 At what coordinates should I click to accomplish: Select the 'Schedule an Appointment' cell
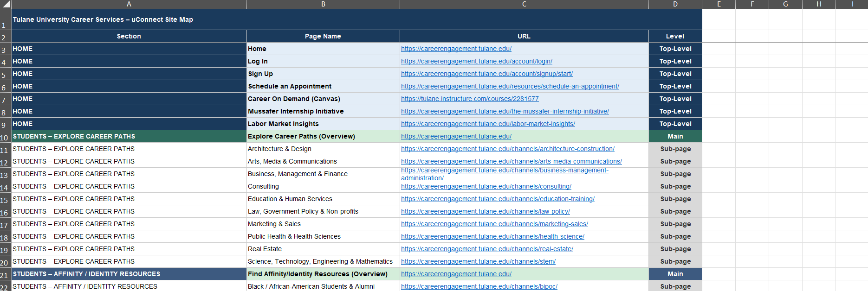click(x=323, y=86)
